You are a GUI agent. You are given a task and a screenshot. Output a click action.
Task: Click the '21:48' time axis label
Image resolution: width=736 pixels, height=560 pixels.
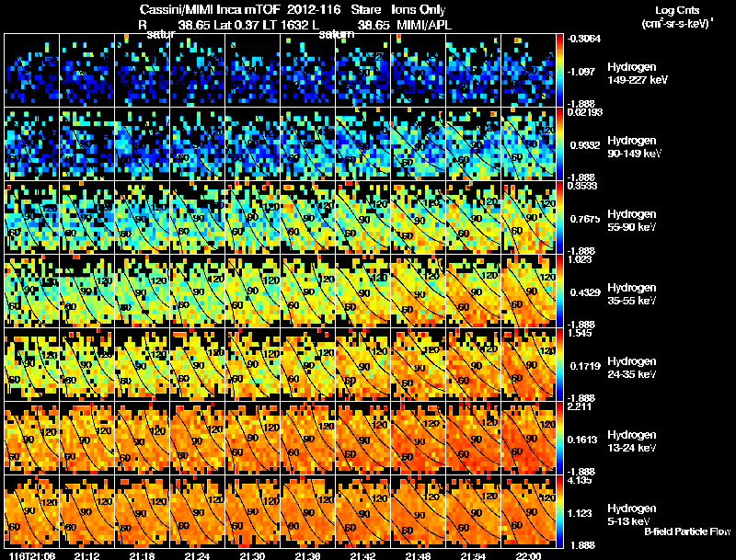418,555
